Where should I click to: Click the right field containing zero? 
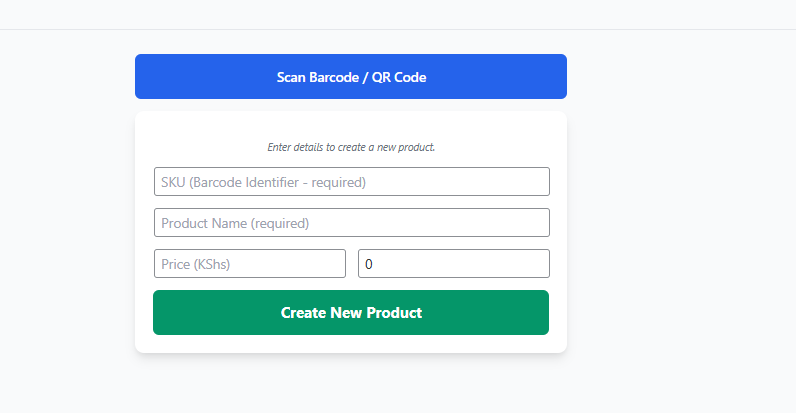(x=453, y=264)
